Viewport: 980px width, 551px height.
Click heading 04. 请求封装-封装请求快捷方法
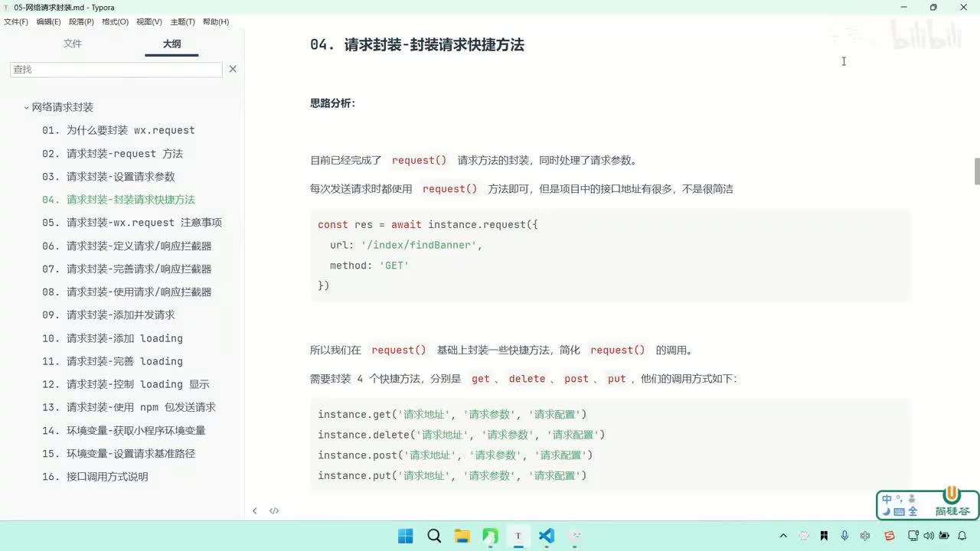pyautogui.click(x=417, y=44)
